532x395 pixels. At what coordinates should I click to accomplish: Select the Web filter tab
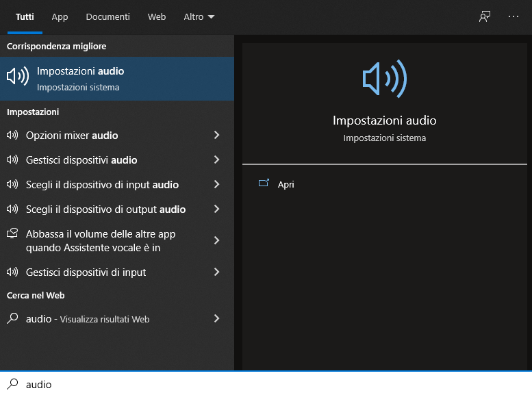point(157,16)
